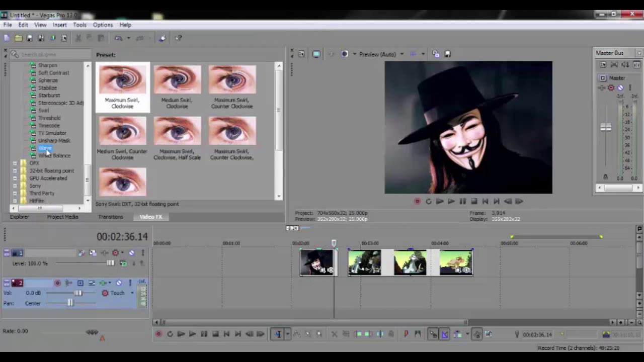Click the track 2 Vol slider handle
Screen dimensions: 644x362
pyautogui.click(x=78, y=293)
